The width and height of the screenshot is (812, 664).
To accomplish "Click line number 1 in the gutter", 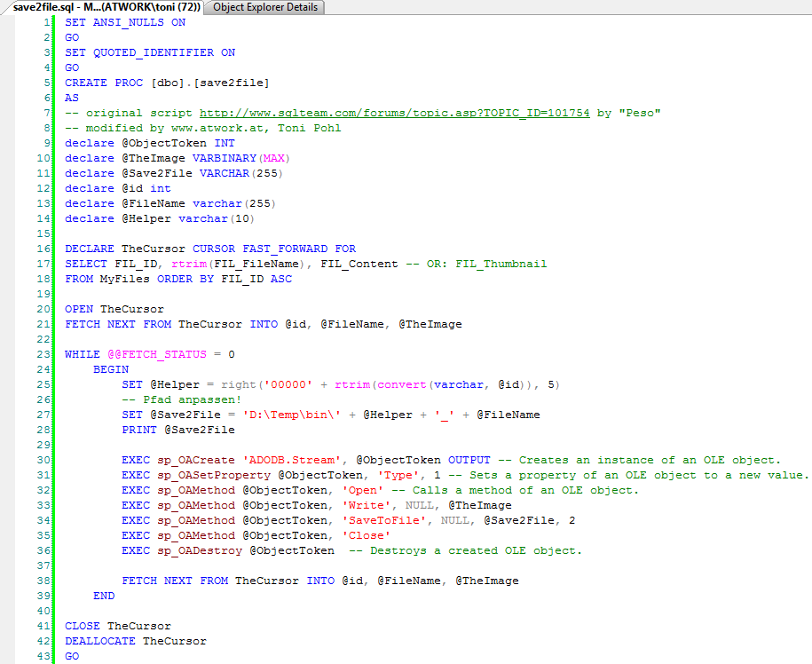I will [x=46, y=22].
